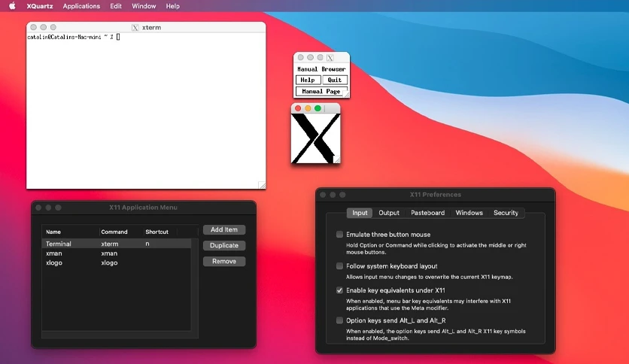Maximize the xlogo window with green button
Viewport: 629px width, 364px height.
pyautogui.click(x=318, y=108)
